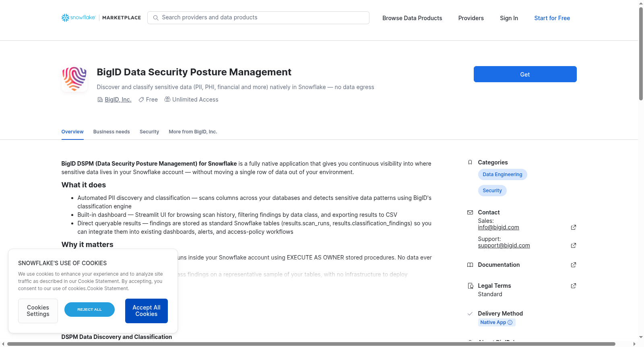Click the blue Get button

coord(525,74)
